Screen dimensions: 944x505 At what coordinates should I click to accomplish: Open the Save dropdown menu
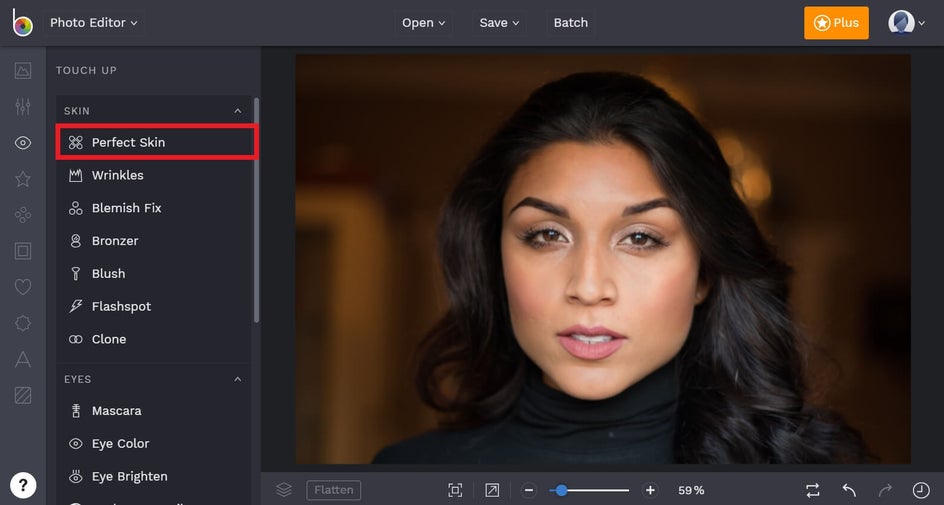pos(499,23)
